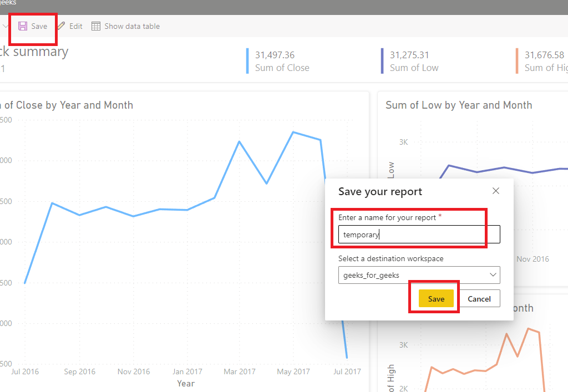Click the yellow Save button
Image resolution: width=568 pixels, height=392 pixels.
click(x=436, y=299)
